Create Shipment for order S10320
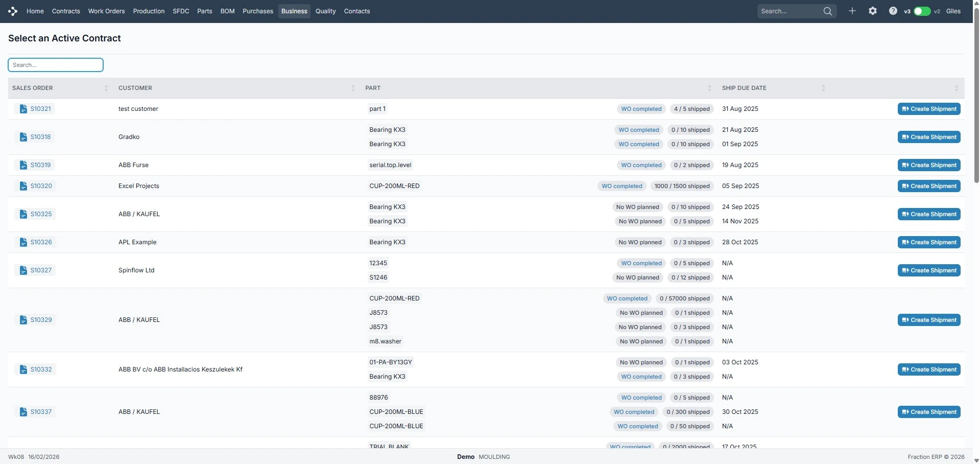This screenshot has width=980, height=464. pos(928,186)
